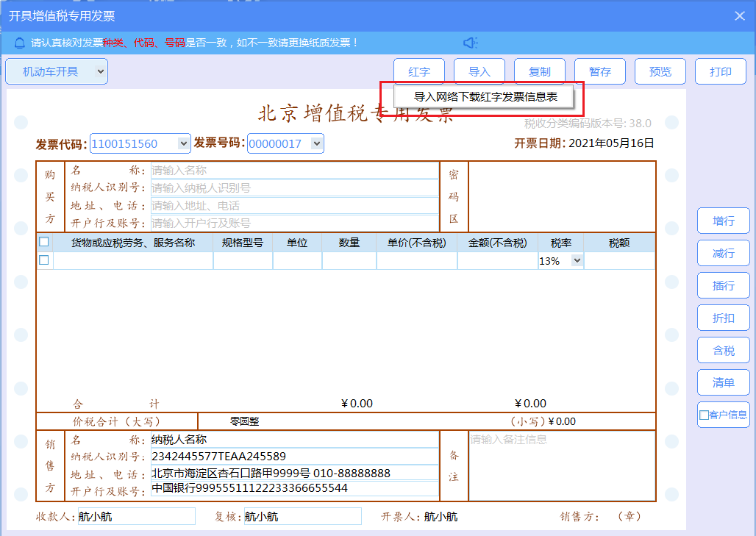Image resolution: width=756 pixels, height=536 pixels.
Task: Click the 导入 import button
Action: point(479,71)
